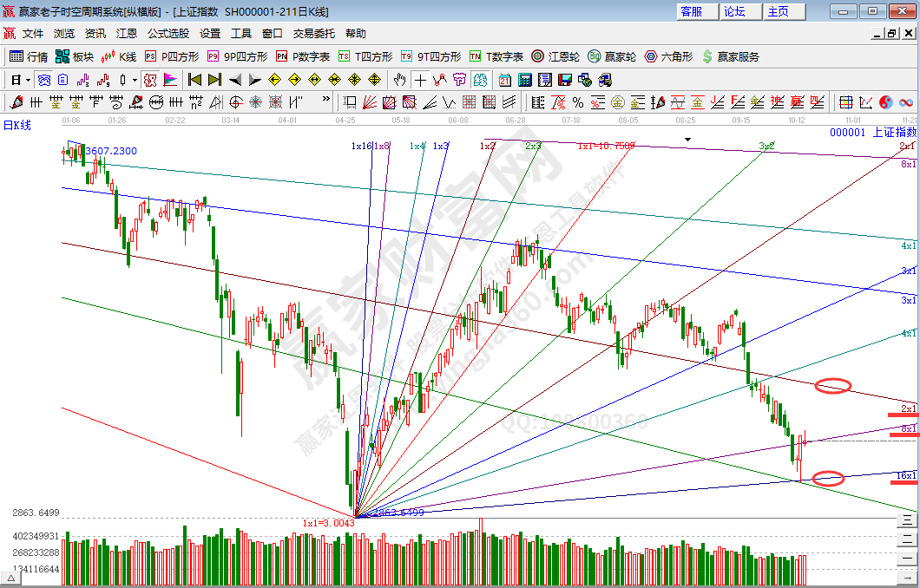
Task: Open the 日 period dropdown arrow
Action: pyautogui.click(x=27, y=80)
